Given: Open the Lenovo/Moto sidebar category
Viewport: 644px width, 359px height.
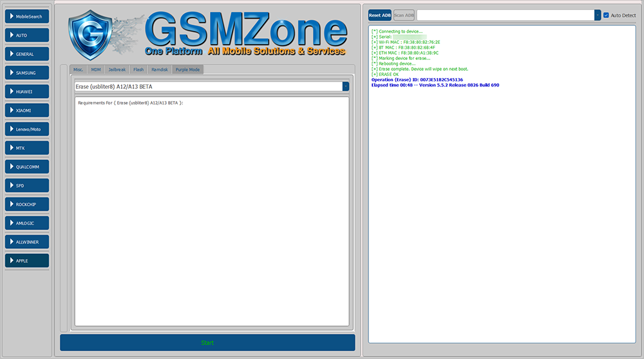Looking at the screenshot, I should click(27, 129).
